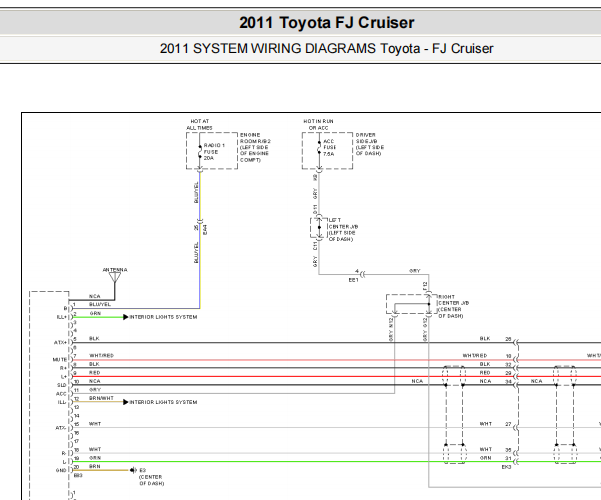The image size is (601, 500).
Task: Select the "ACC FUSE 7.5A" fuse label
Action: pyautogui.click(x=329, y=148)
